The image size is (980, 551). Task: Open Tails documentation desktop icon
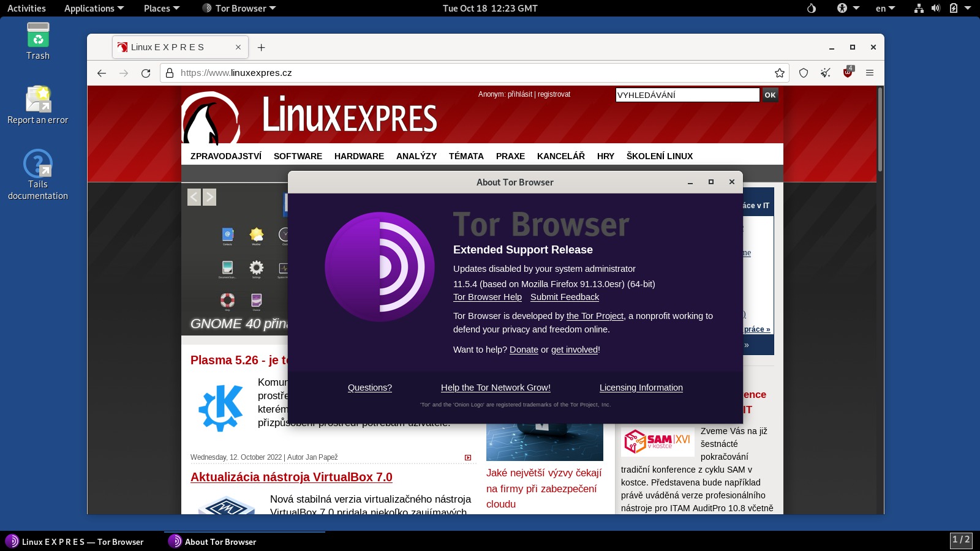click(x=38, y=175)
